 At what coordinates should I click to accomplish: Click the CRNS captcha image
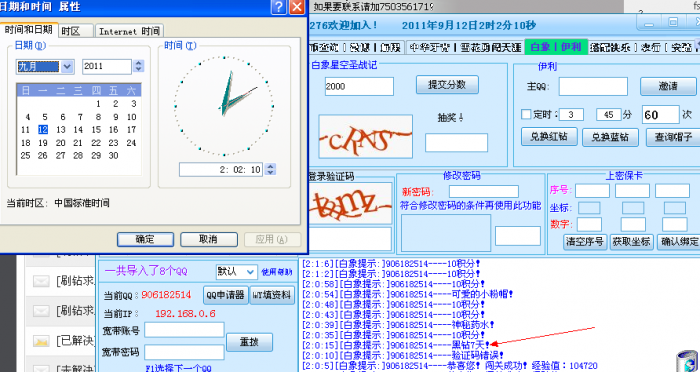365,137
